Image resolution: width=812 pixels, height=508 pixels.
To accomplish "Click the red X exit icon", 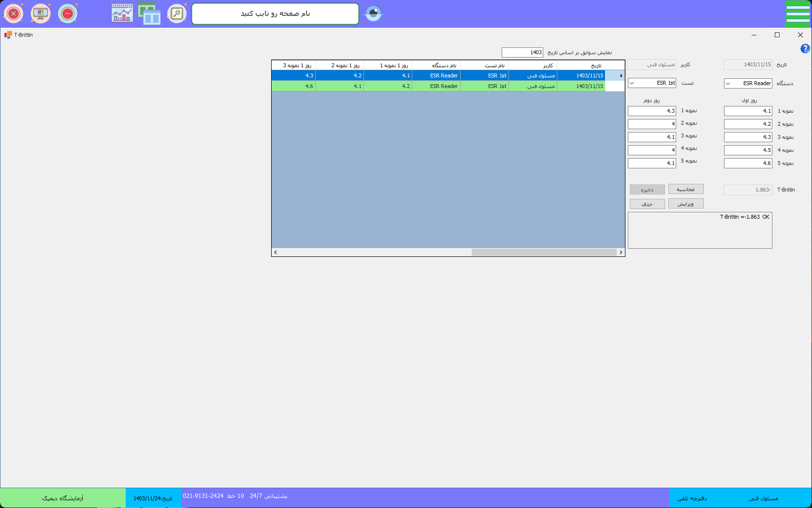I will click(x=14, y=14).
